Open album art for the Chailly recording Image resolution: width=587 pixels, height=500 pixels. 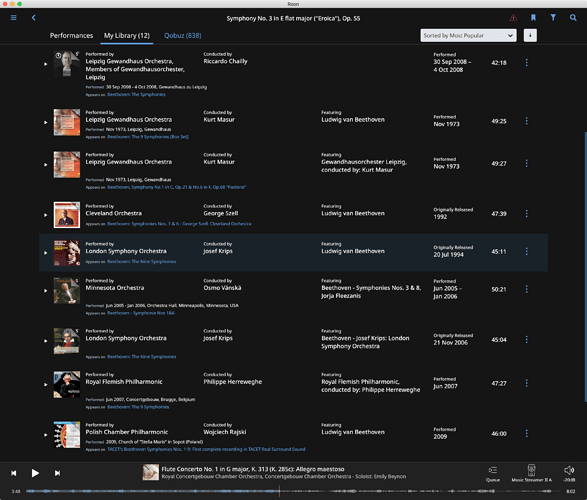[x=67, y=64]
